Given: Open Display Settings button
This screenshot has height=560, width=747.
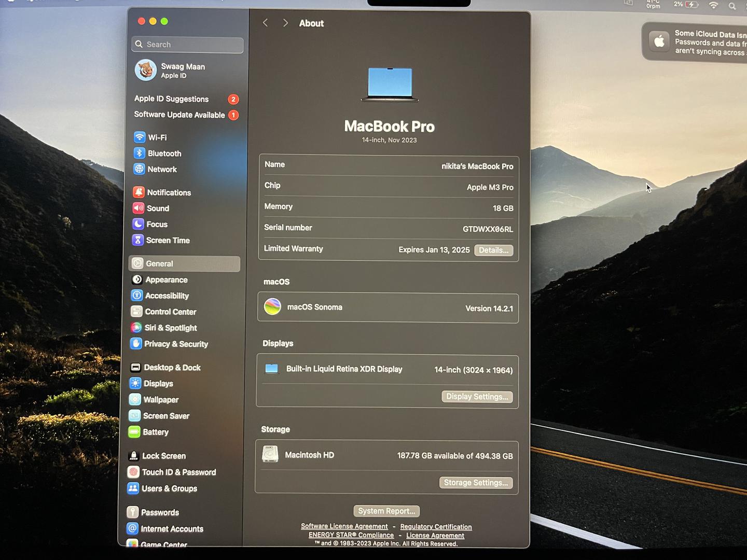Looking at the screenshot, I should [x=477, y=397].
